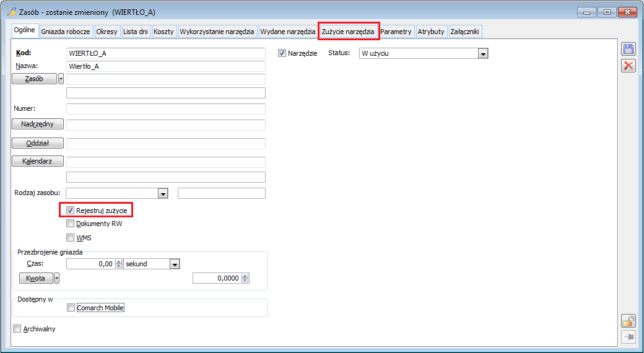Image resolution: width=644 pixels, height=353 pixels.
Task: Click the Oddział button
Action: 38,143
